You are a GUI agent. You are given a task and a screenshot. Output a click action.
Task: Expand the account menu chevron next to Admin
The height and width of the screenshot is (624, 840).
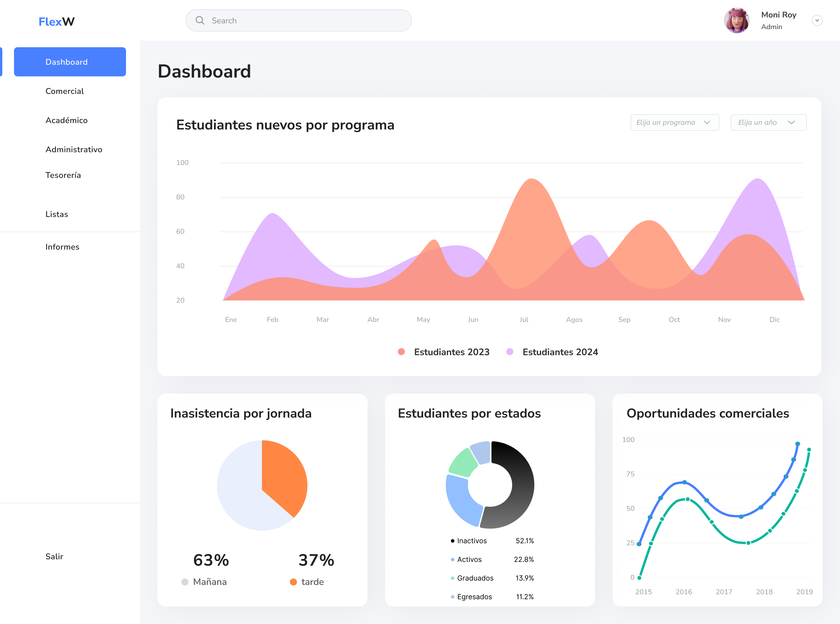[817, 20]
